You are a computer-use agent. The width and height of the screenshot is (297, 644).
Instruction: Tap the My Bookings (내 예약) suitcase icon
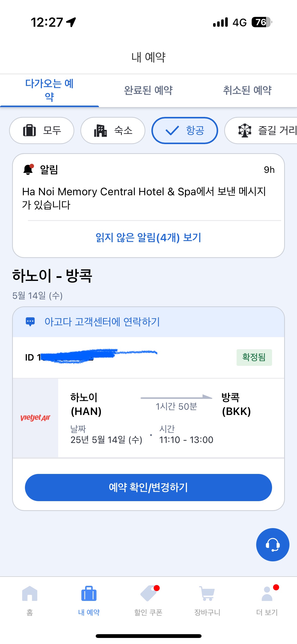click(x=89, y=594)
